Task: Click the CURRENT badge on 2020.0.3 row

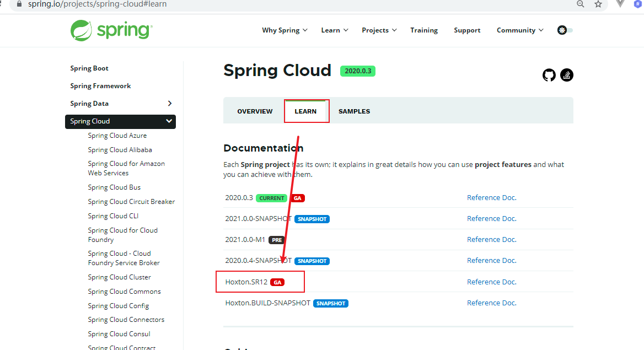Action: [x=271, y=198]
